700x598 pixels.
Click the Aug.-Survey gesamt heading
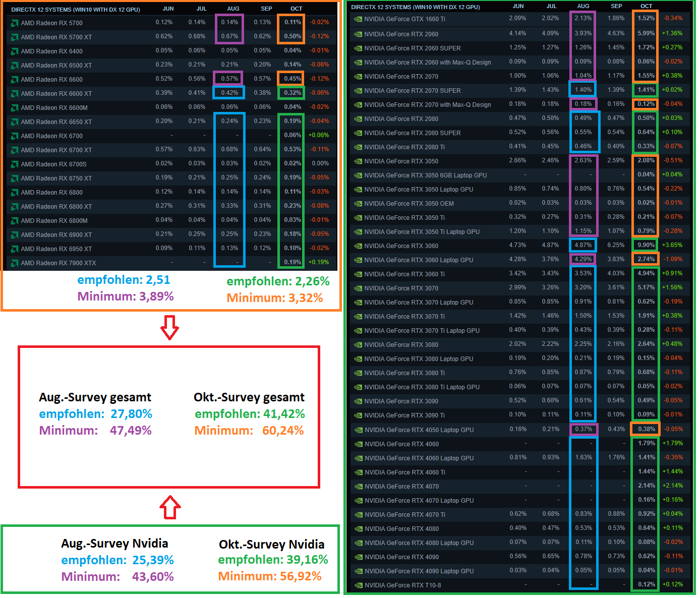tap(95, 397)
